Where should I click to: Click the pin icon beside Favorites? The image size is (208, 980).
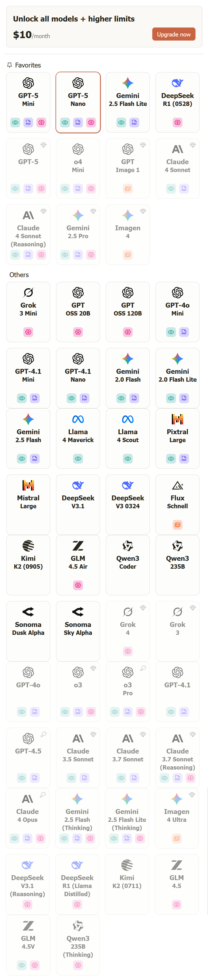(x=10, y=65)
